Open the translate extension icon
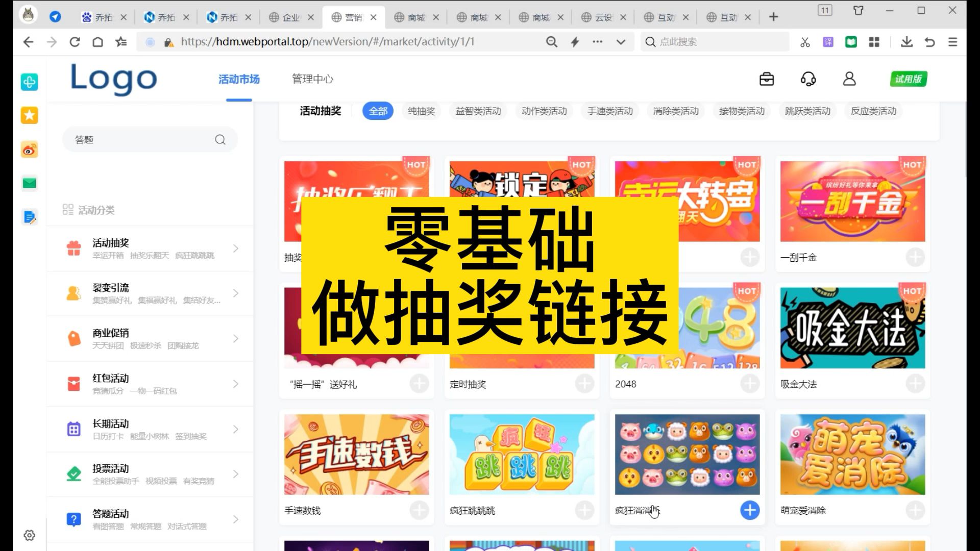 pyautogui.click(x=828, y=42)
